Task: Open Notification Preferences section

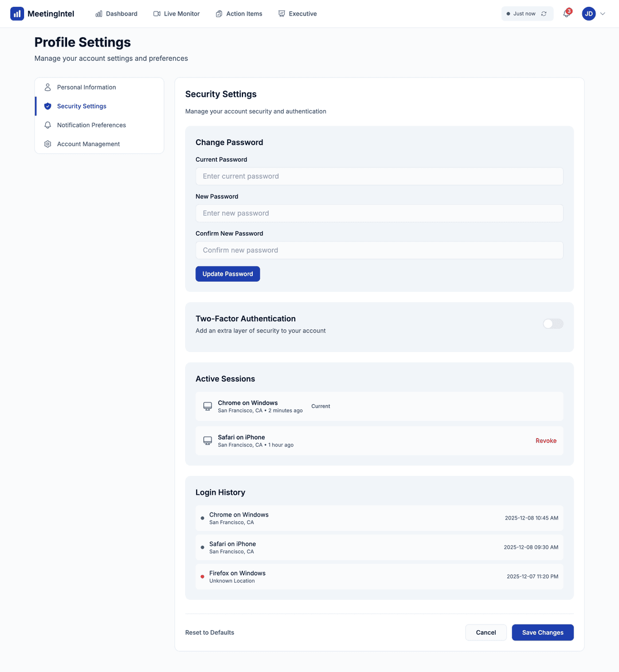Action: 91,125
